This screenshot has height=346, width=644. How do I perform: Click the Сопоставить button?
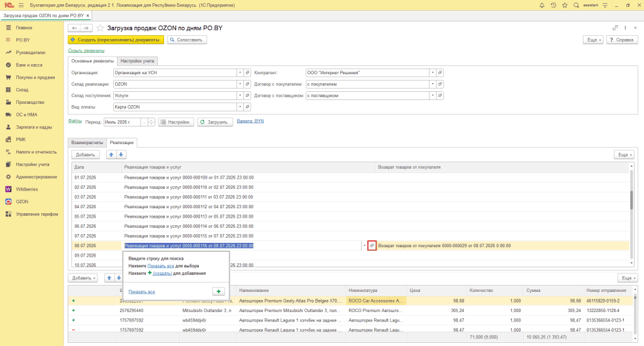[187, 40]
